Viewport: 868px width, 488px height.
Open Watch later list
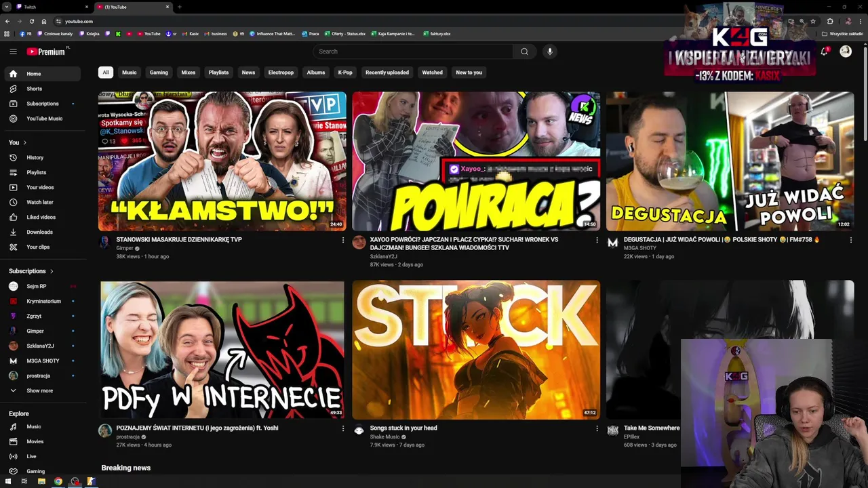click(x=43, y=202)
